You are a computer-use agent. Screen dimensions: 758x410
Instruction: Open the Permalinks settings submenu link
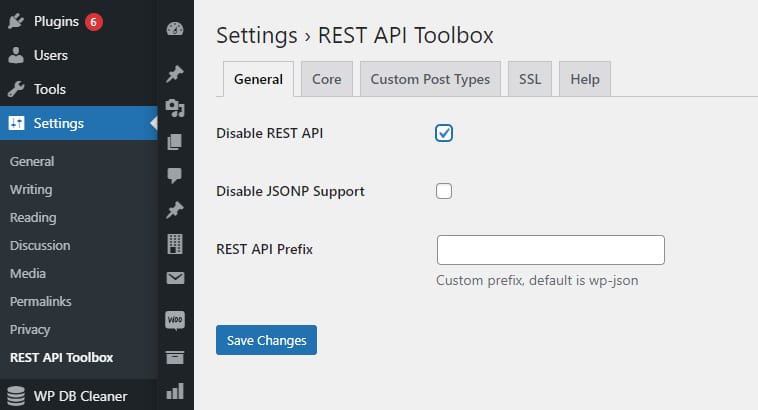[41, 302]
